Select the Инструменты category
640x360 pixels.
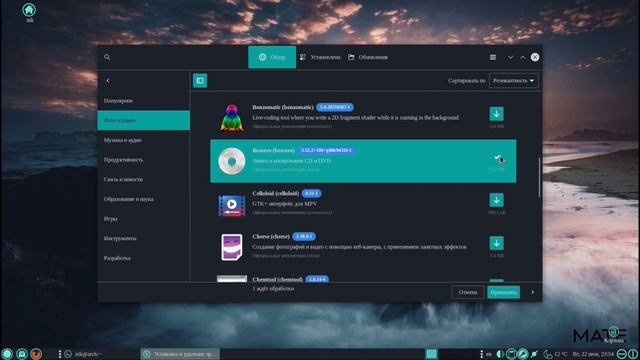[143, 238]
